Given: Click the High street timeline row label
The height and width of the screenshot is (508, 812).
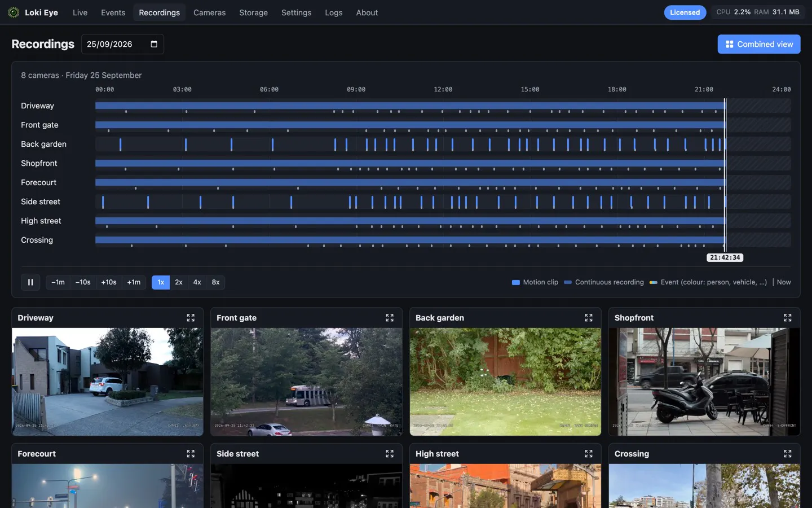Looking at the screenshot, I should 41,221.
